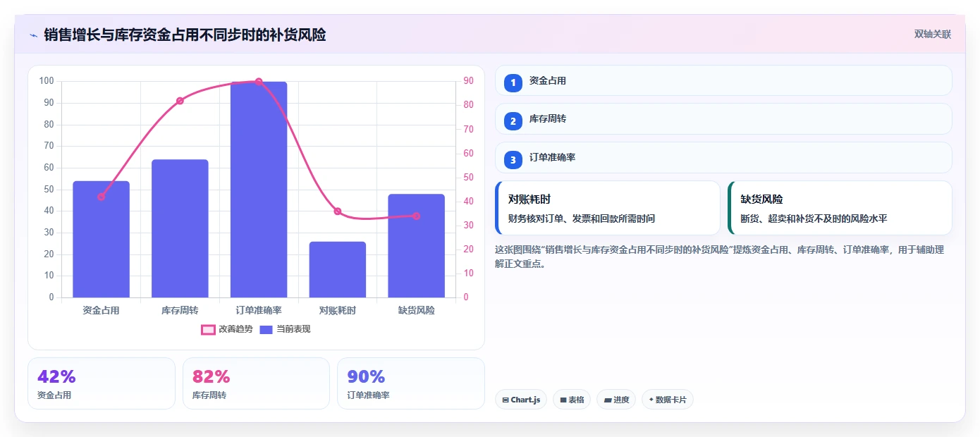Open the 订单准确率 list item

(723, 158)
